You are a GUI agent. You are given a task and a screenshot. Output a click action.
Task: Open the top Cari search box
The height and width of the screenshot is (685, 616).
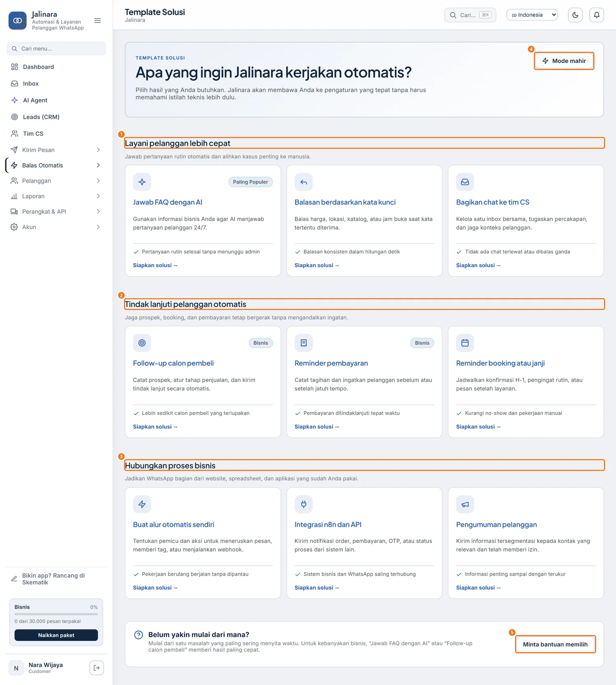470,15
